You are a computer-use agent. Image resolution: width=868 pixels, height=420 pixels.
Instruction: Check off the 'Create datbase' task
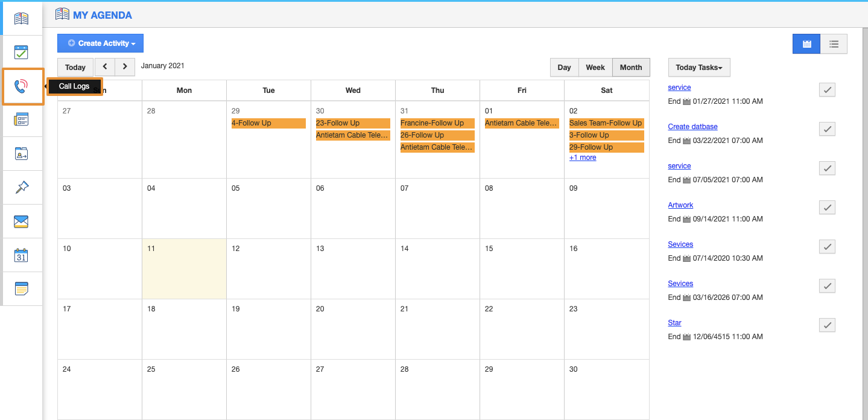(x=827, y=129)
